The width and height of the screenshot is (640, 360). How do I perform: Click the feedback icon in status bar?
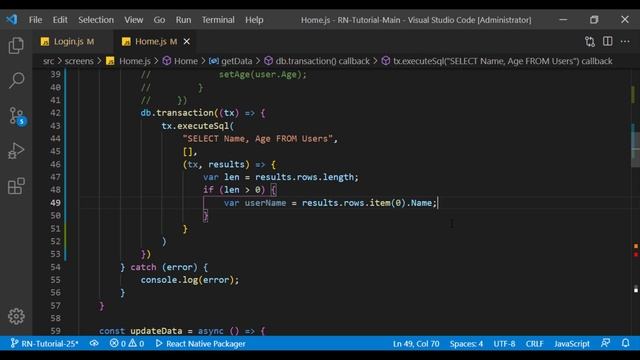(x=606, y=344)
